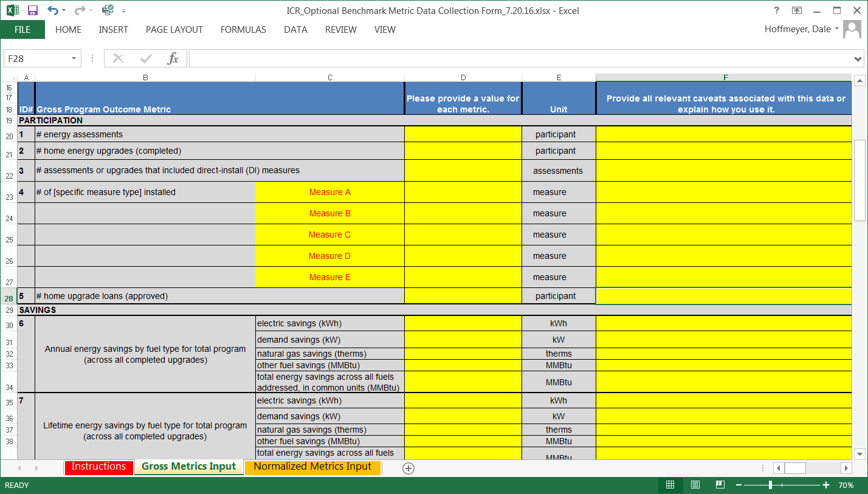Click the zoom out minus icon
This screenshot has width=868, height=494.
point(739,485)
